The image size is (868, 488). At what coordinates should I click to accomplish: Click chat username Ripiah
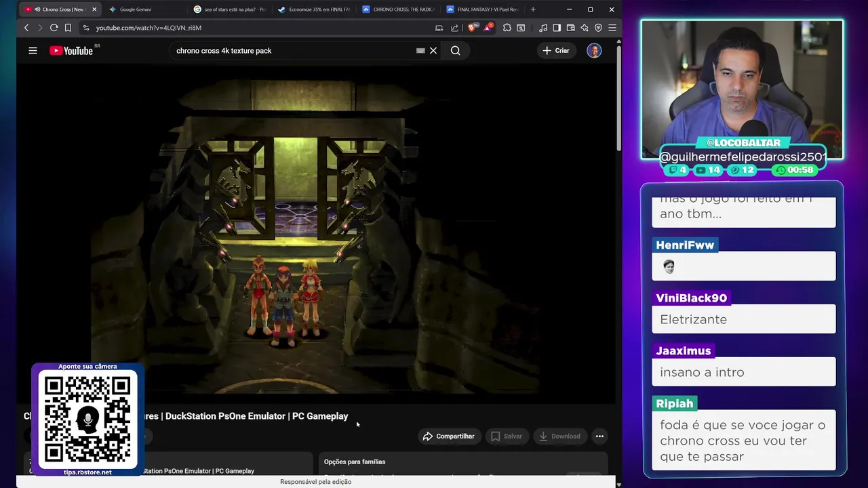pos(674,403)
